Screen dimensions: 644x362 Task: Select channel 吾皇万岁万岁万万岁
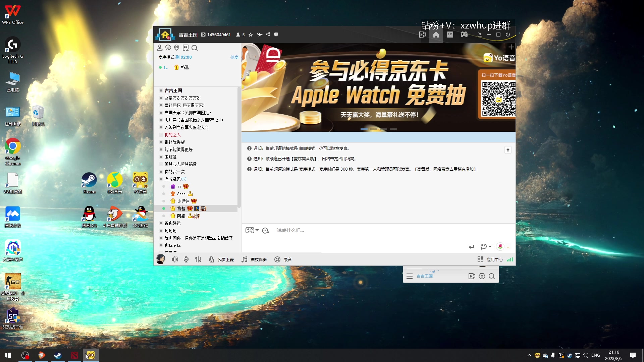click(182, 98)
